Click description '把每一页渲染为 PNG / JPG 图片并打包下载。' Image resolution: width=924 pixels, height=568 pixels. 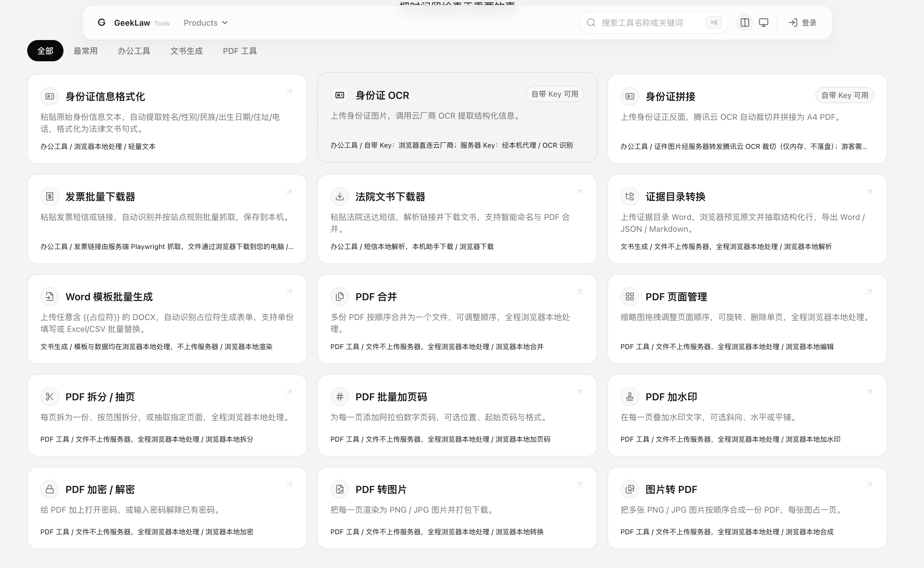tap(412, 510)
